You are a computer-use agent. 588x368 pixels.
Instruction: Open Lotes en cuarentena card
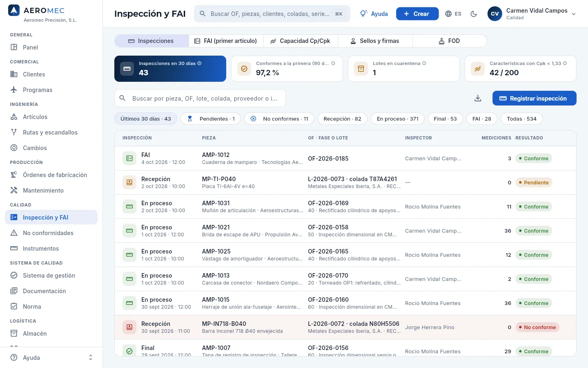coord(404,69)
